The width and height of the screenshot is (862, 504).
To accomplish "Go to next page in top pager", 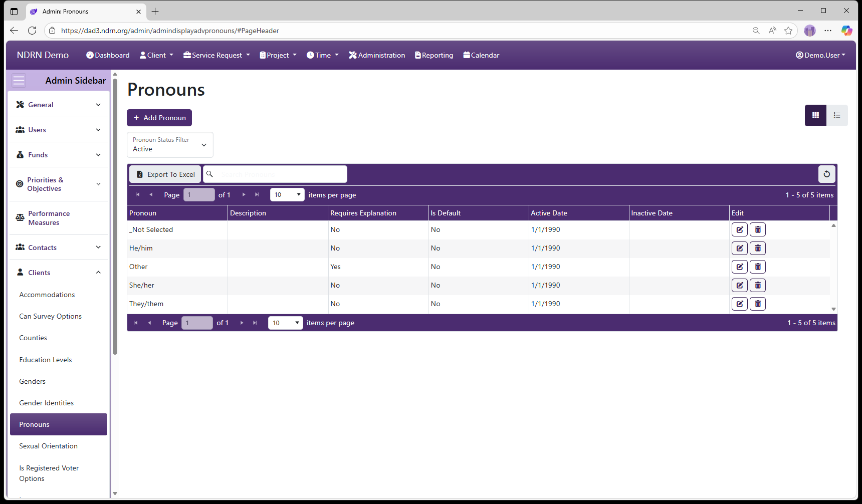I will coord(244,195).
